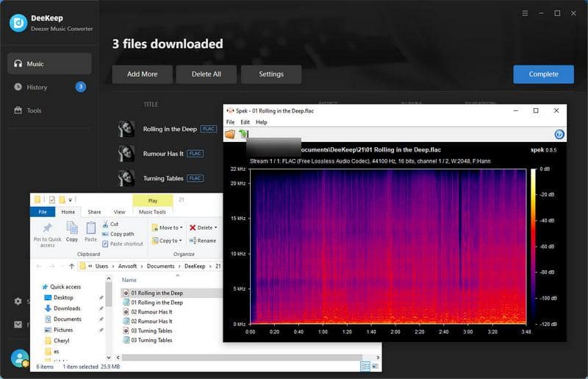
Task: Open History in DeeKeep sidebar
Action: 49,87
